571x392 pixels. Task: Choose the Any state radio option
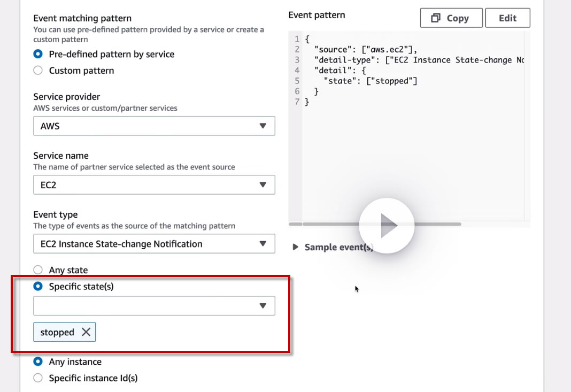(38, 270)
